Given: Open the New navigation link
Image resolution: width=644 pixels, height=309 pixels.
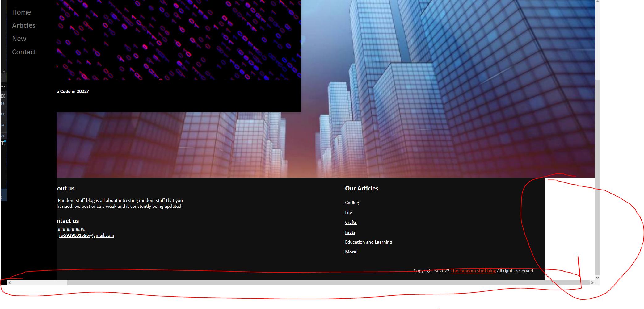Looking at the screenshot, I should [19, 39].
